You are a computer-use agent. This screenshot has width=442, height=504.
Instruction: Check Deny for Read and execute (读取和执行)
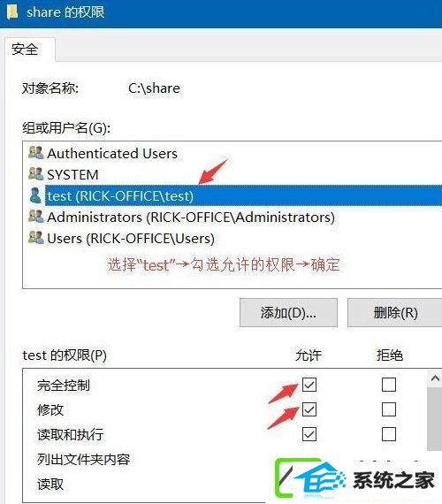point(389,434)
